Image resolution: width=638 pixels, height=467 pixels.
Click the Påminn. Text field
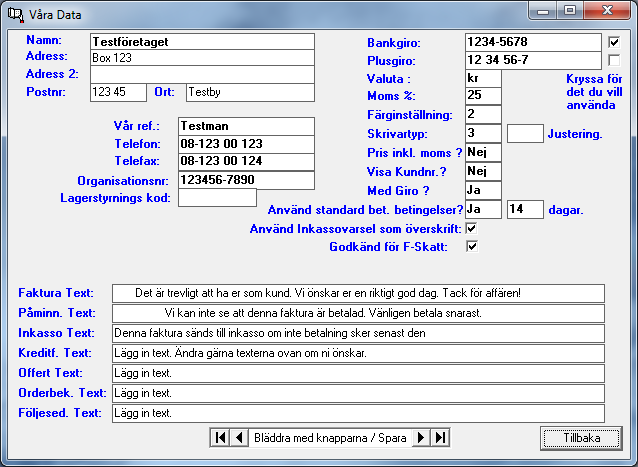point(358,313)
